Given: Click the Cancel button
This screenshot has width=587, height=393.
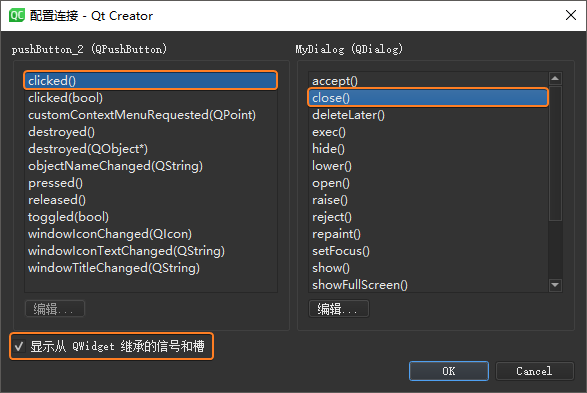Looking at the screenshot, I should coord(534,371).
